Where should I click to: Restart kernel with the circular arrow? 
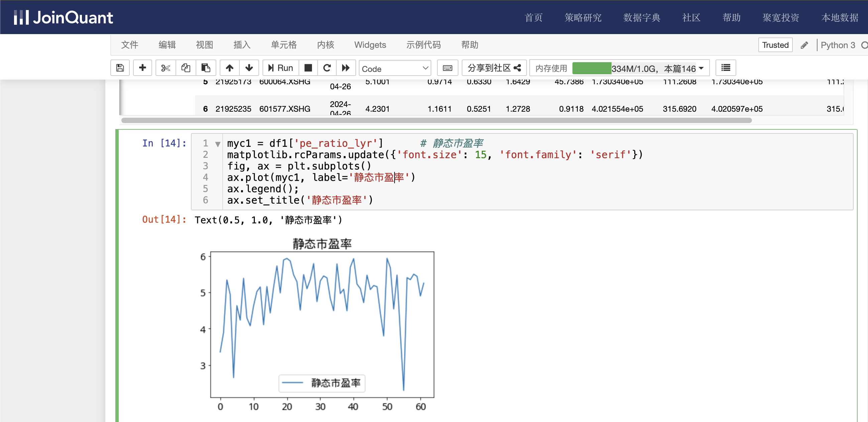[x=327, y=68]
